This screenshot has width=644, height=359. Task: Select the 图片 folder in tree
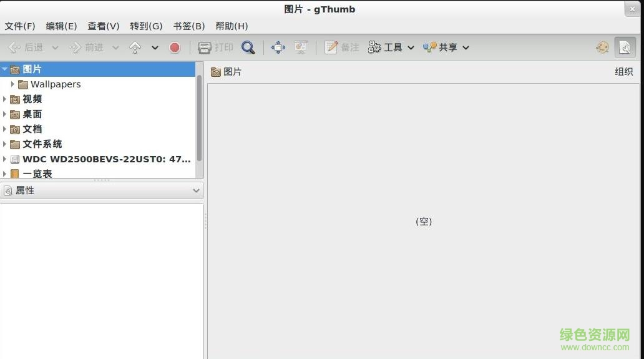click(98, 69)
